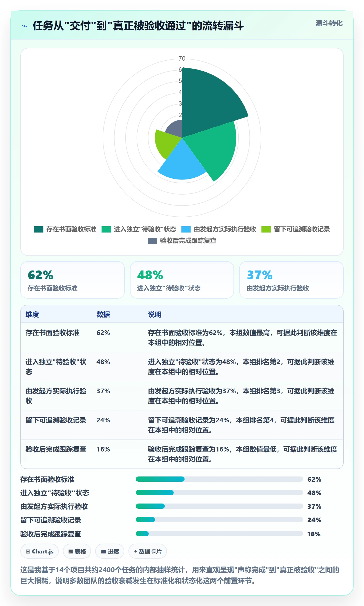The width and height of the screenshot is (364, 606).
Task: Click the main title about 流转漏斗
Action: pyautogui.click(x=138, y=26)
